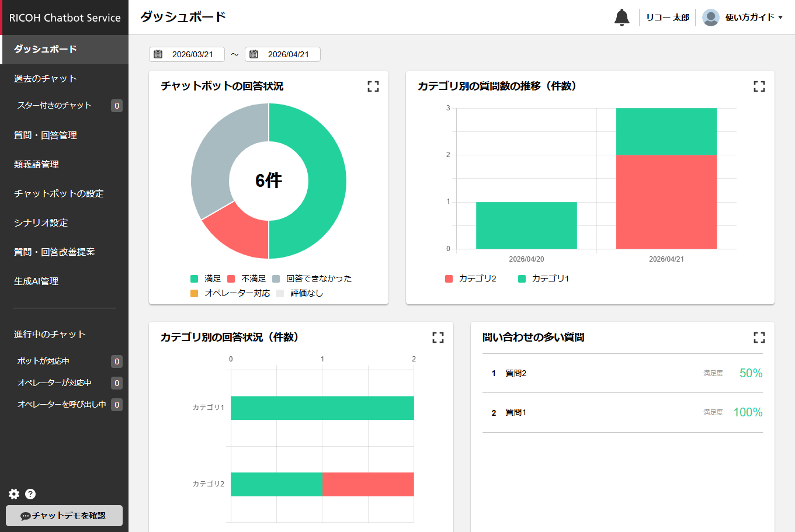Click the user avatar icon
This screenshot has height=532, width=795.
(710, 18)
